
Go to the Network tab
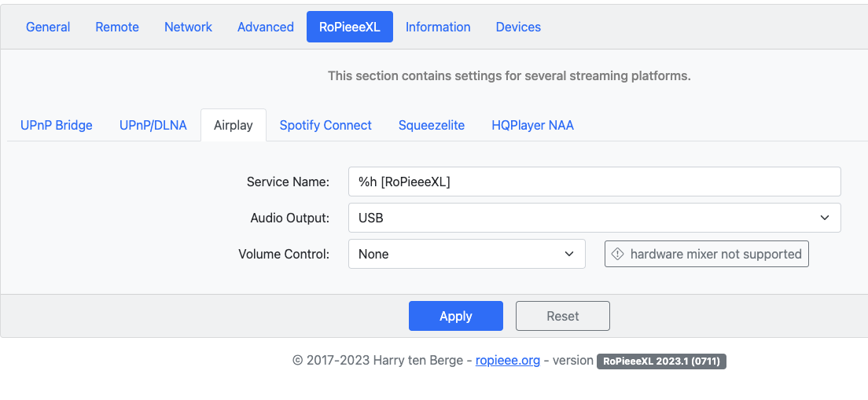click(x=188, y=27)
